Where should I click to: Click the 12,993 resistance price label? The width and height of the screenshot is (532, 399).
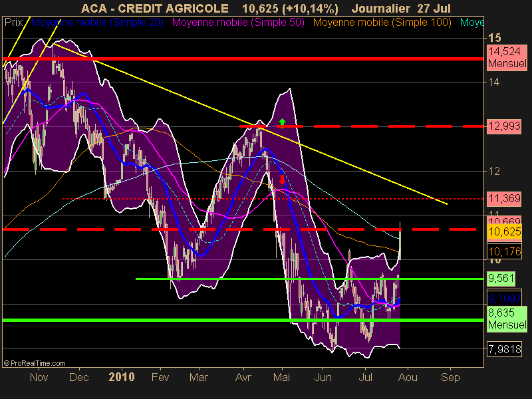pos(505,126)
